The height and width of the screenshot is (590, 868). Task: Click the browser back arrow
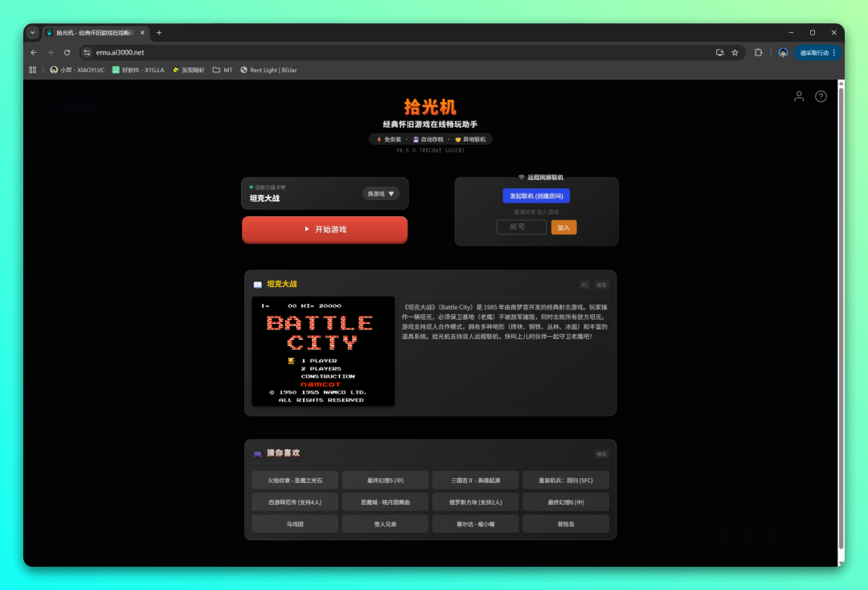tap(33, 52)
